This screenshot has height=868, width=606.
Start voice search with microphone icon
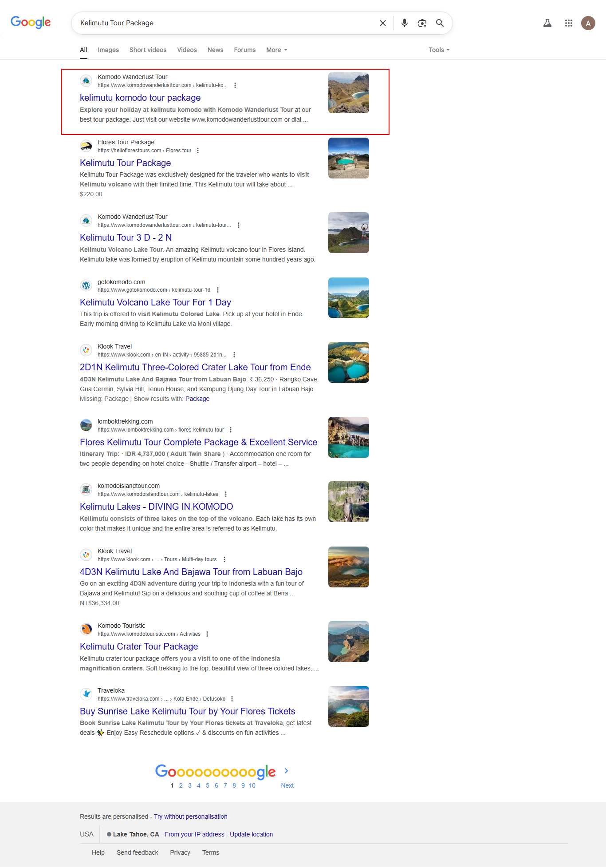[x=404, y=23]
